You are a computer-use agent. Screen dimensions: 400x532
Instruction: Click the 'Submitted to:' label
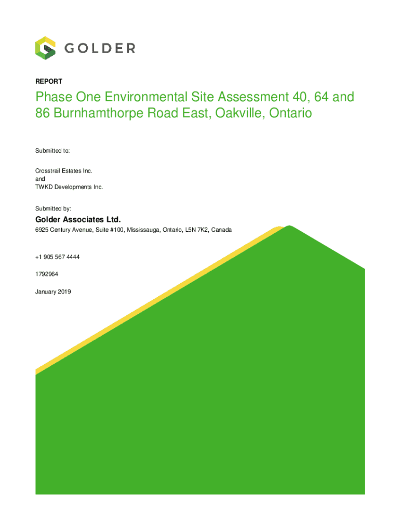52,151
